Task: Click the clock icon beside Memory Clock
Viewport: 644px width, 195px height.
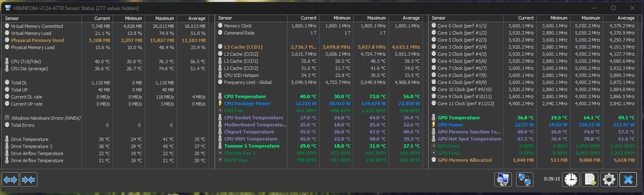Action: pos(220,26)
